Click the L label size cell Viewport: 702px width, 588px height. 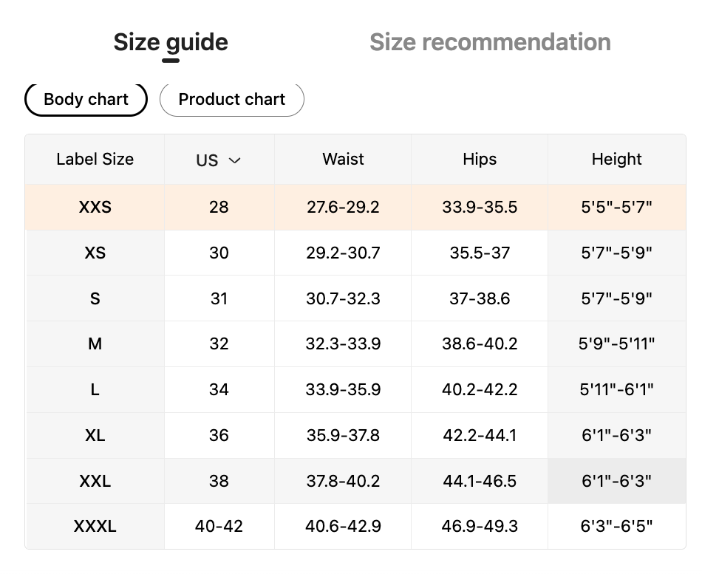[95, 390]
